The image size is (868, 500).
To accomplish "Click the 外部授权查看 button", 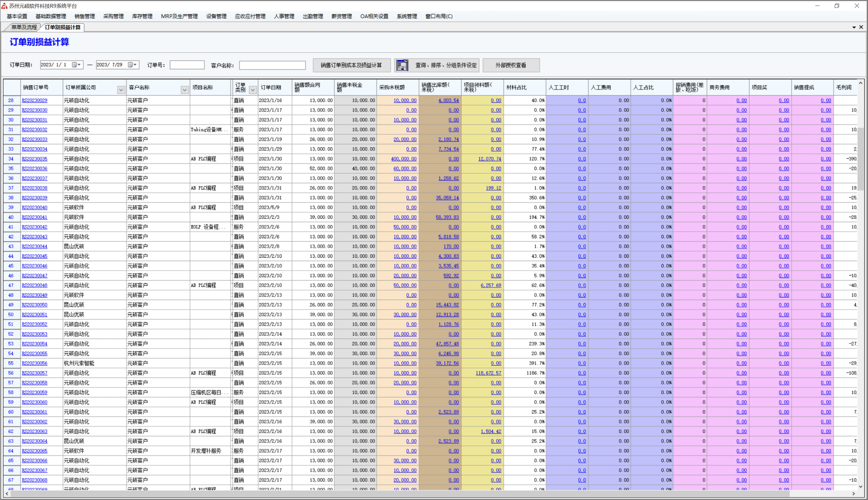I will pos(511,65).
